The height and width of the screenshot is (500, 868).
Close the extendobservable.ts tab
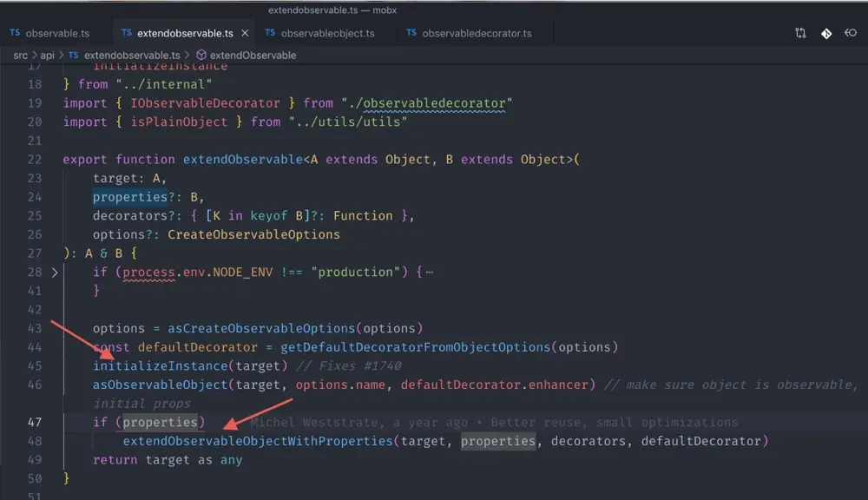[x=245, y=33]
